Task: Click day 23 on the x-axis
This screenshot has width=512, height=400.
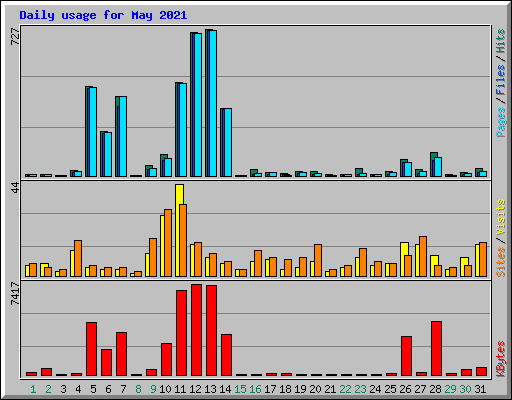Action: tap(360, 389)
